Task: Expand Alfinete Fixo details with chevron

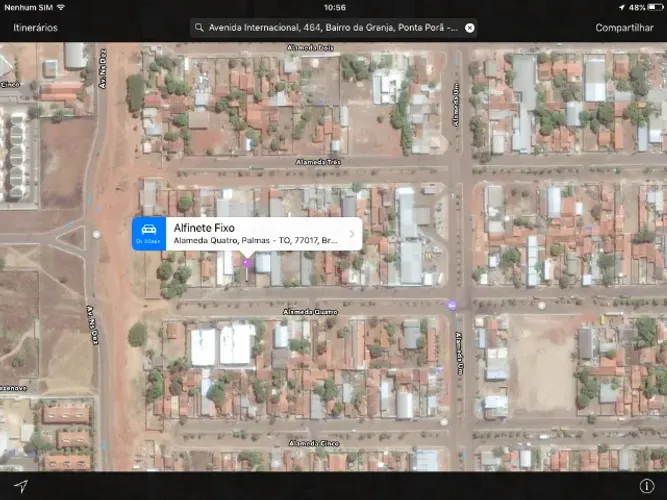Action: point(352,234)
